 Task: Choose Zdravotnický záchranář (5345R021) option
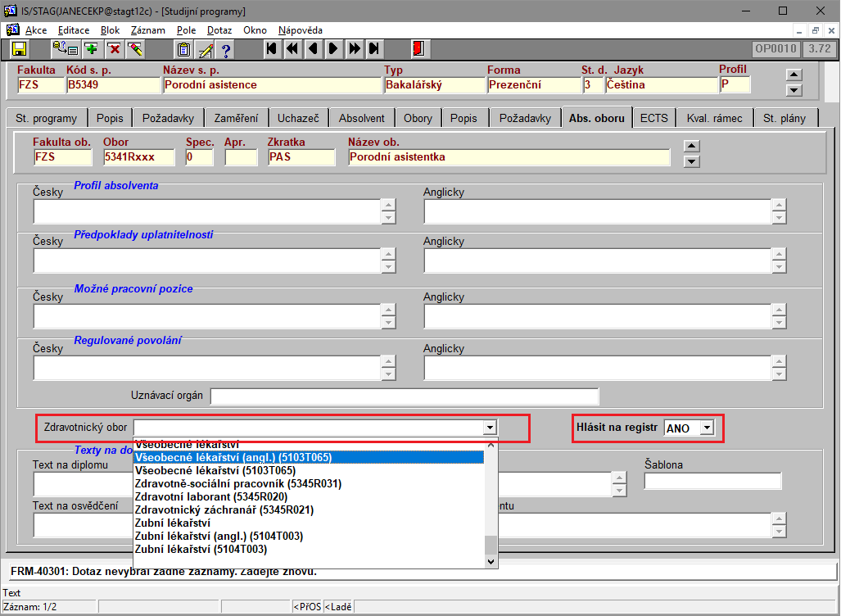pos(309,510)
